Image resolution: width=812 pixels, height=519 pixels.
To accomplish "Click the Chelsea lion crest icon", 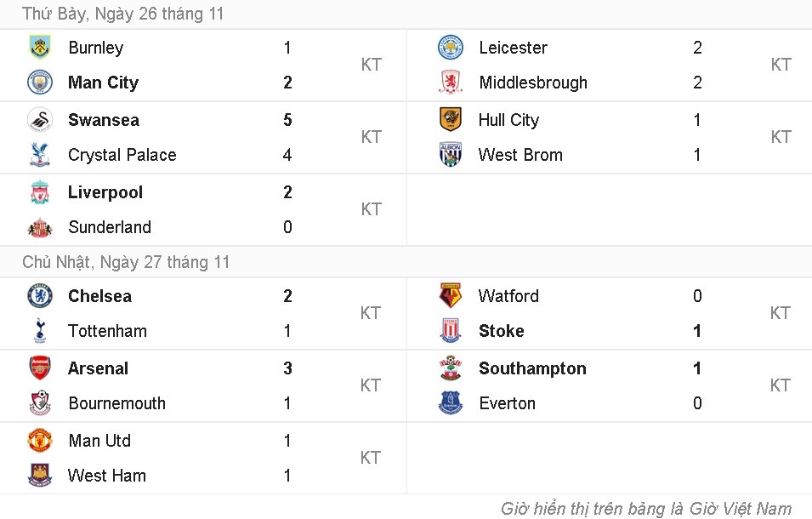I will pyautogui.click(x=39, y=295).
